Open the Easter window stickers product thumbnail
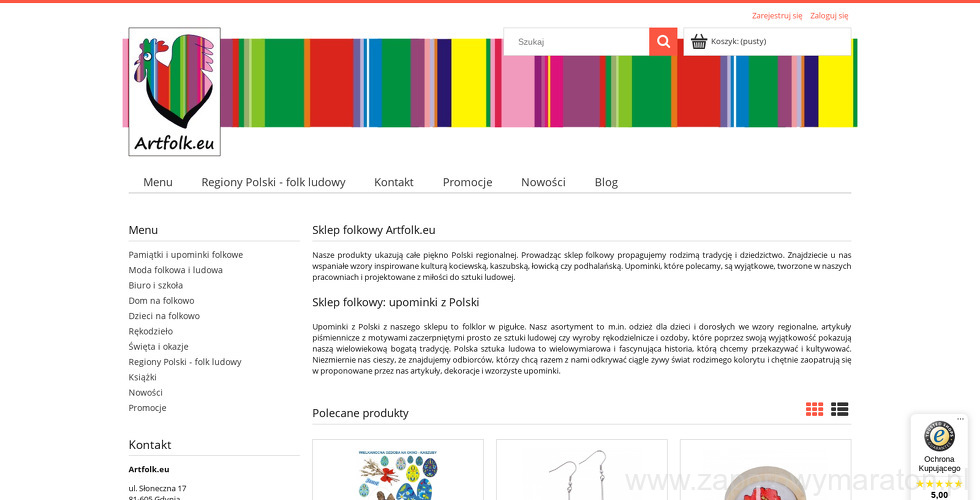This screenshot has width=980, height=500. pyautogui.click(x=398, y=472)
